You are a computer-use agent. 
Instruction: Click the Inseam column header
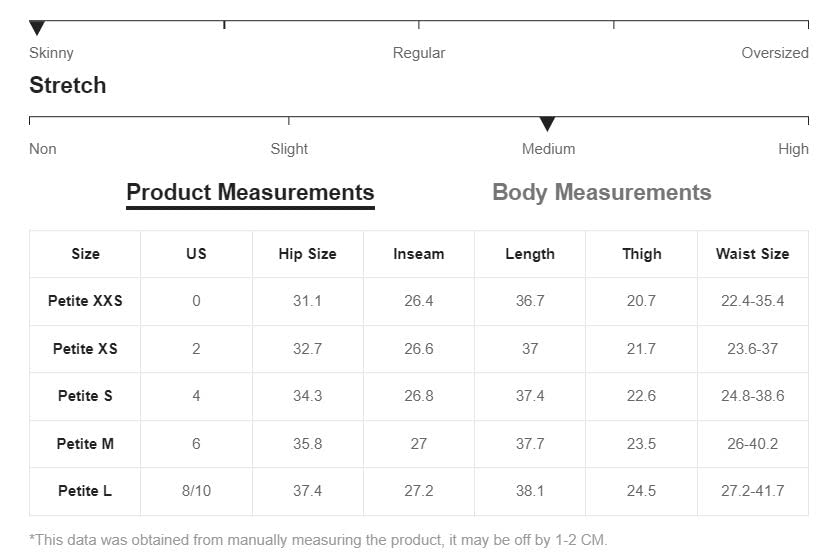(418, 254)
